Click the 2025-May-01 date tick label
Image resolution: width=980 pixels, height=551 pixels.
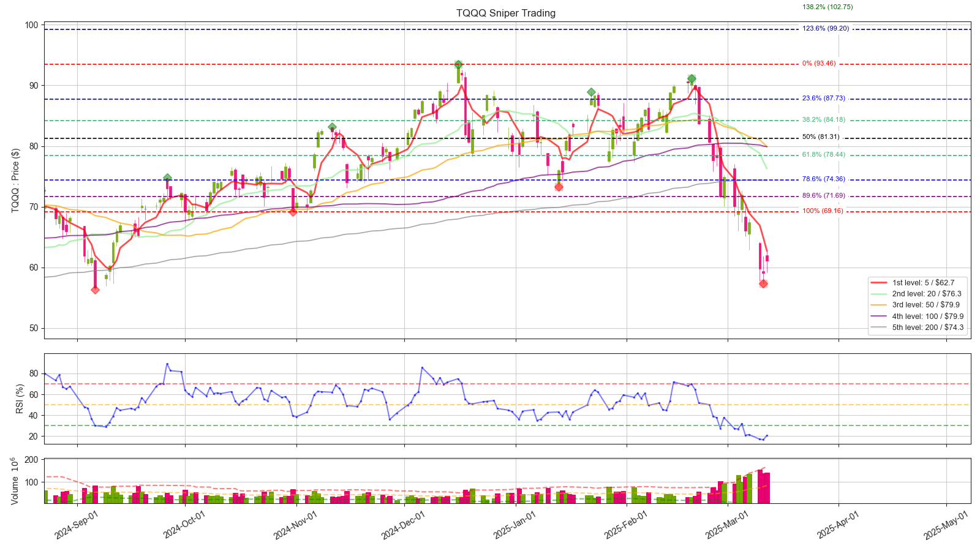pyautogui.click(x=946, y=525)
